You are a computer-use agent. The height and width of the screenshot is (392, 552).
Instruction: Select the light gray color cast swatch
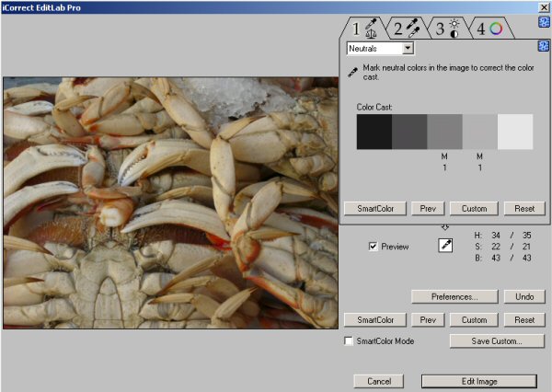[x=480, y=132]
